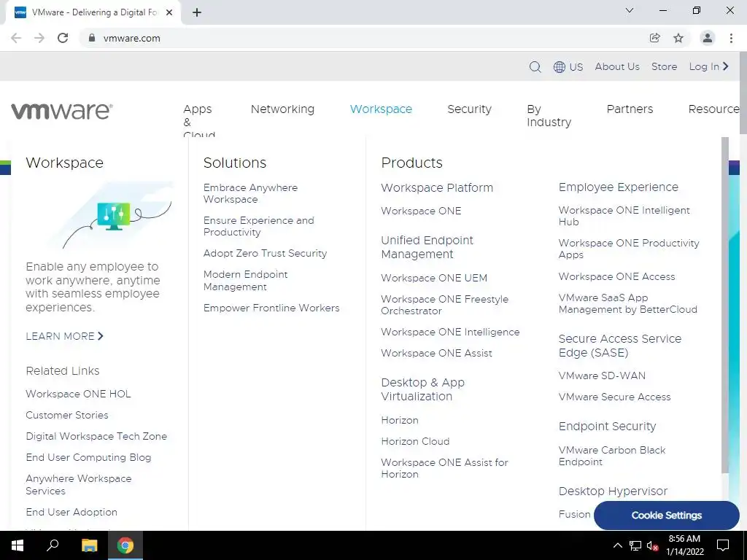Click the browser back arrow
This screenshot has width=747, height=560.
[x=16, y=38]
